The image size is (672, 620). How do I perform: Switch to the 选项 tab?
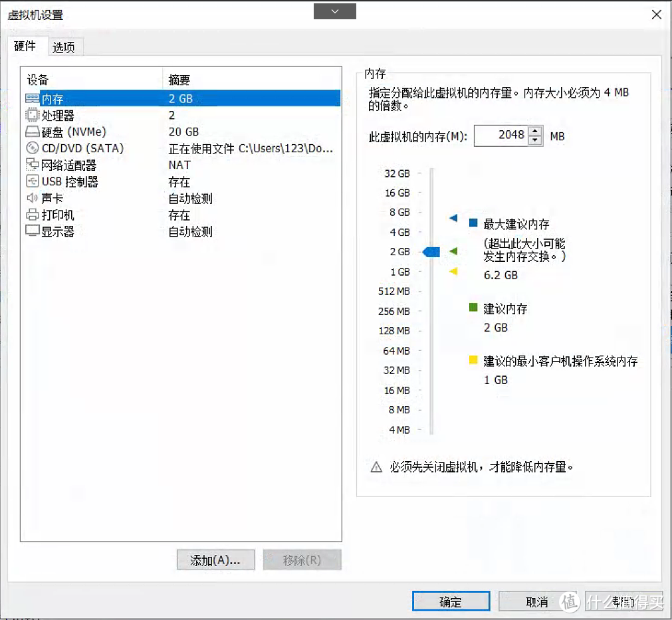(64, 47)
